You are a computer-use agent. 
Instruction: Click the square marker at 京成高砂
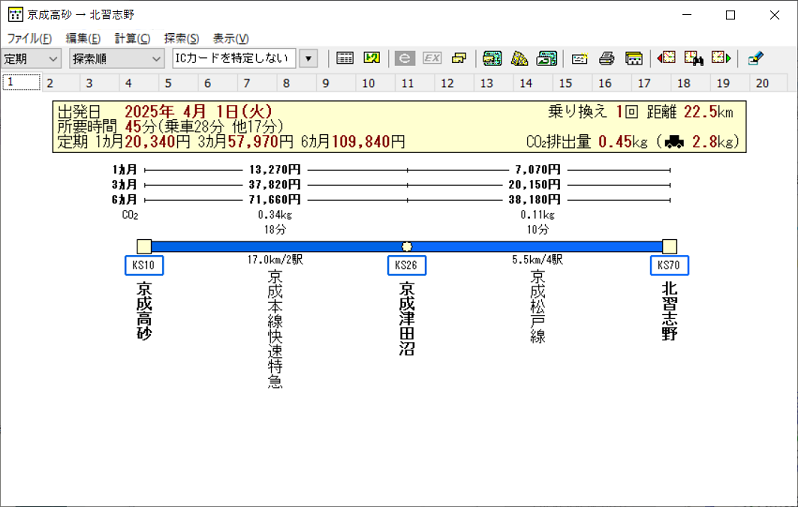[144, 246]
